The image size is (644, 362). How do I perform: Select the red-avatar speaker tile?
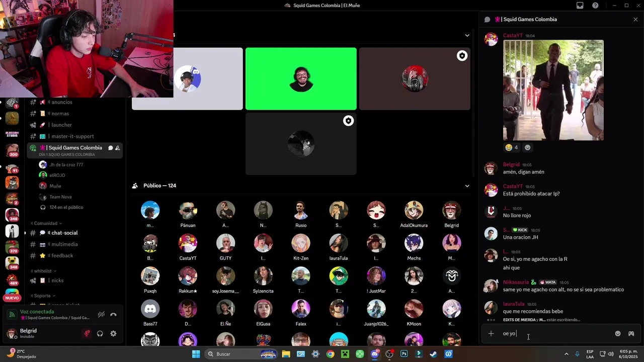click(415, 79)
